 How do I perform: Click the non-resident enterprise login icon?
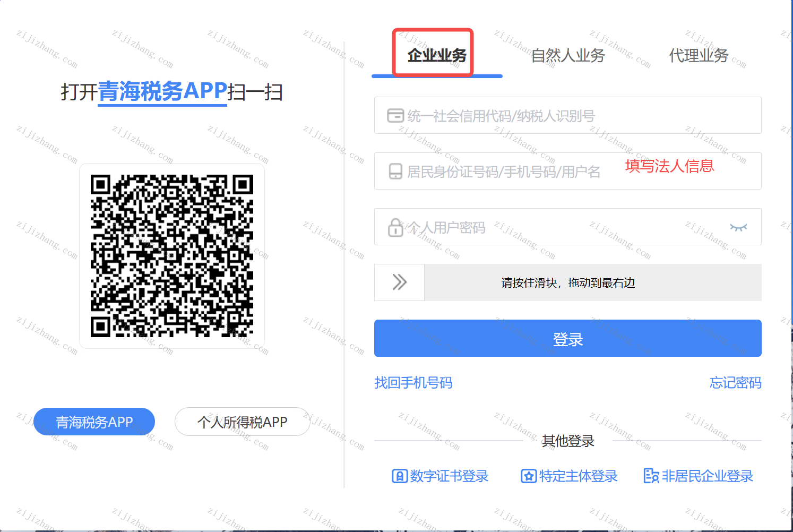coord(651,476)
